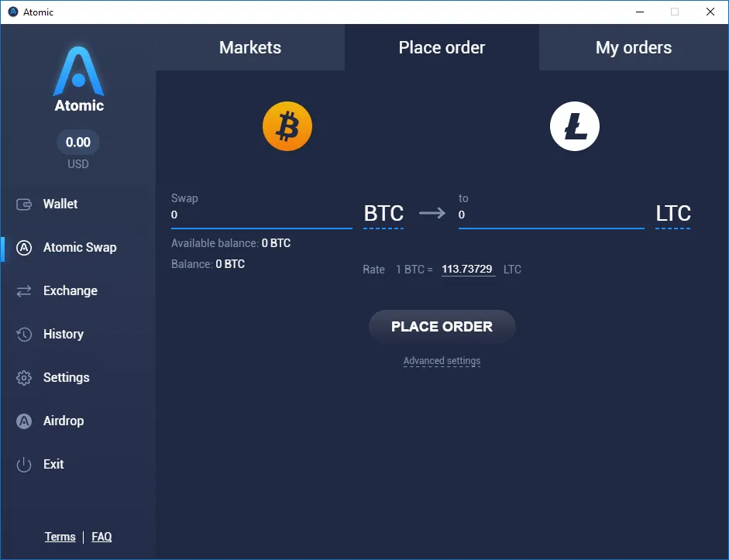
Task: Open the Airdrop page
Action: [64, 421]
